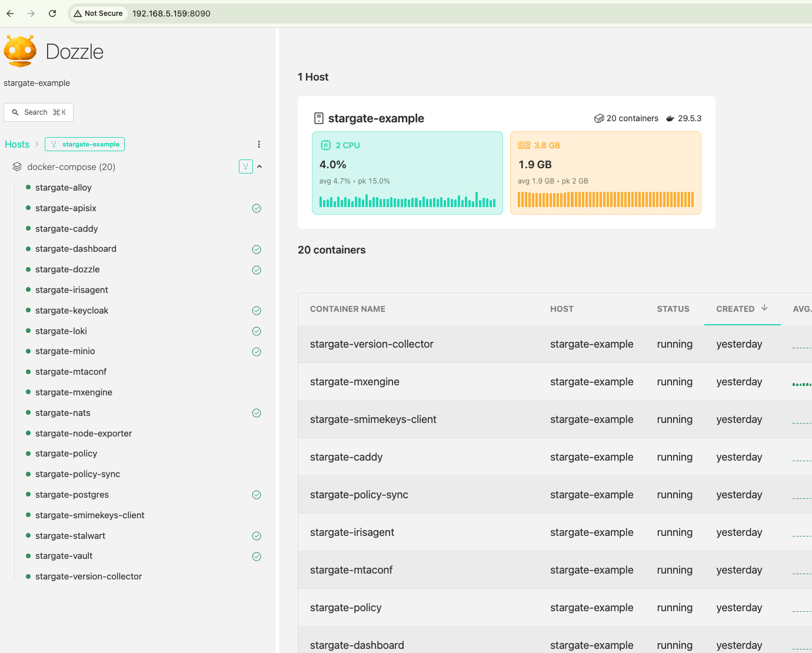Sort by the CONTAINER NAME column
The image size is (812, 653).
348,309
